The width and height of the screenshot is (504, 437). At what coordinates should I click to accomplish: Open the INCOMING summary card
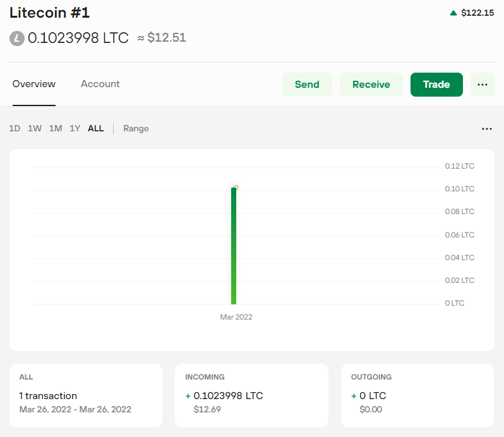point(251,395)
